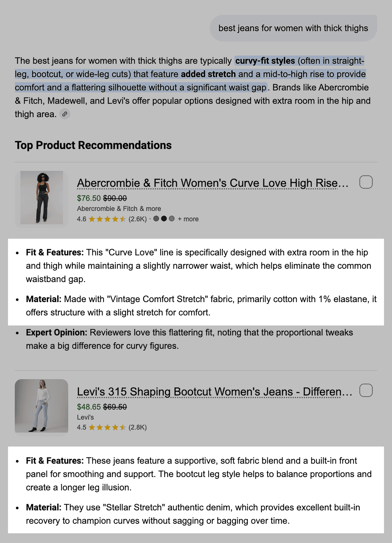Click the 'Abercrombie & Fitch & more' seller link
392x543 pixels.
(x=119, y=209)
